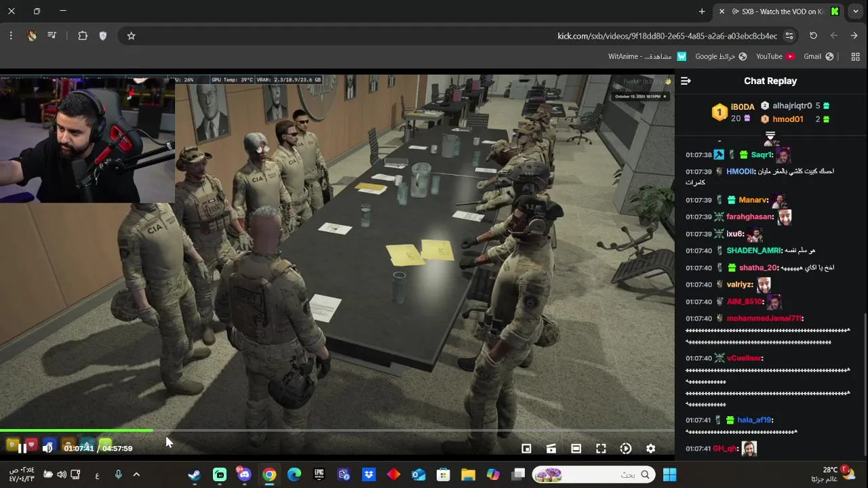
Task: Open the Windows Start menu
Action: pos(669,474)
